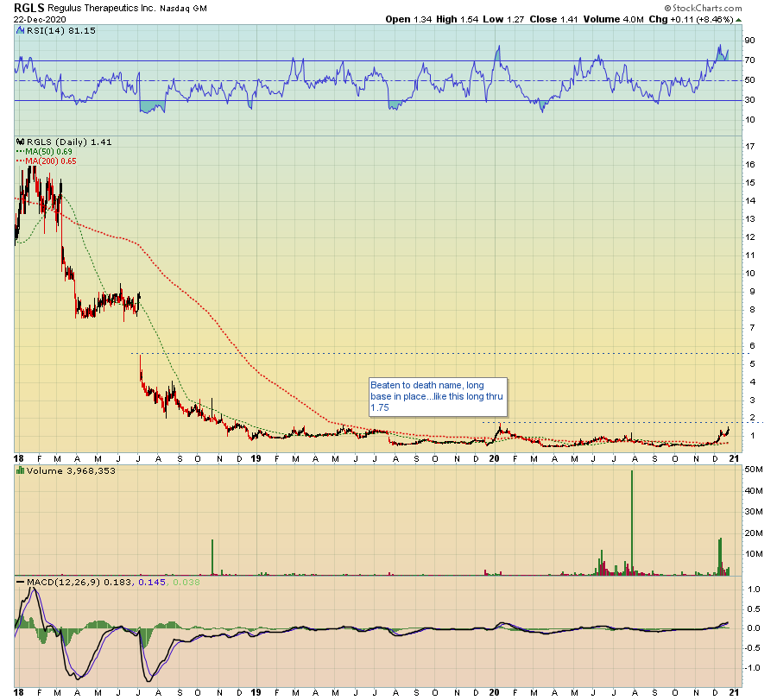
Task: Click the Chg +0.11 (+8.46%) value
Action: (691, 19)
